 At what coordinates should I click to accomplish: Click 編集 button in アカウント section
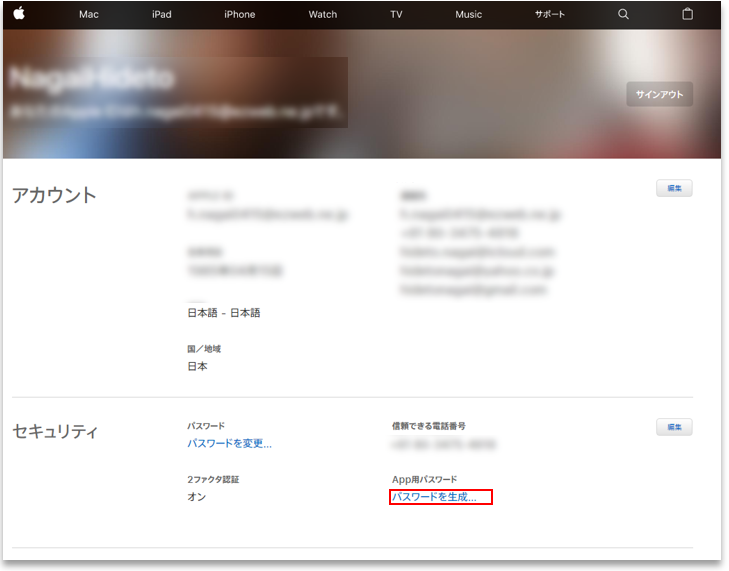point(674,188)
